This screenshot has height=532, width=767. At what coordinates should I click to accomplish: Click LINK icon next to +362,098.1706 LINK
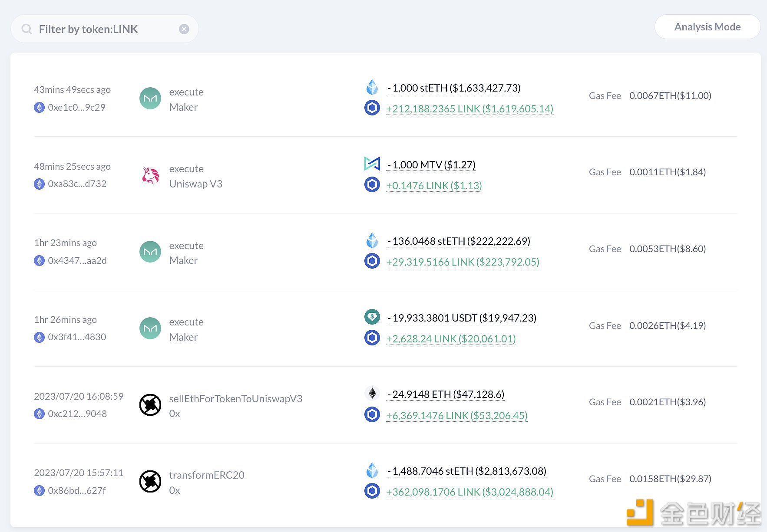coord(372,491)
